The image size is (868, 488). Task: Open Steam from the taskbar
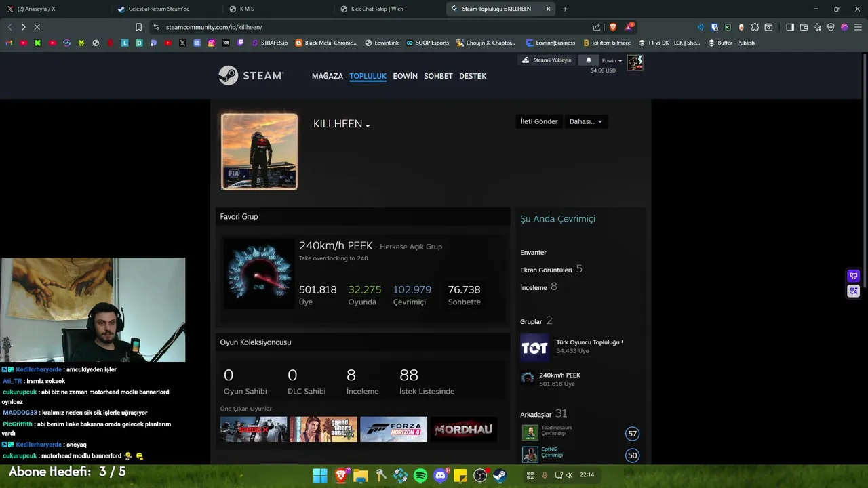[x=499, y=475]
